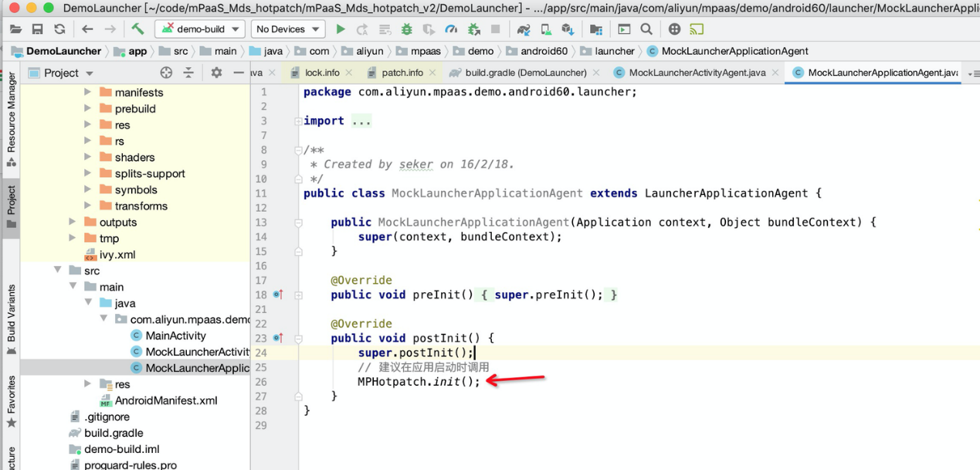980x470 pixels.
Task: Click the Apply Changes and Restart icon
Action: (x=362, y=29)
